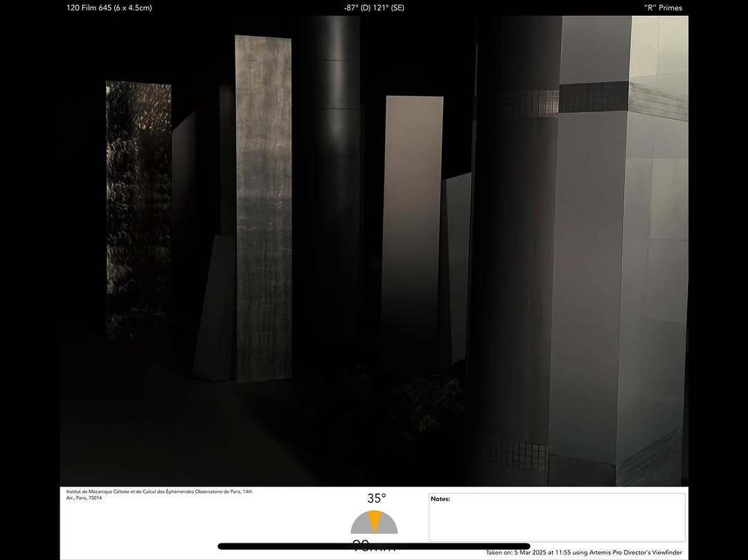
Task: Click the upper mosaic tile band on column
Action: click(594, 98)
